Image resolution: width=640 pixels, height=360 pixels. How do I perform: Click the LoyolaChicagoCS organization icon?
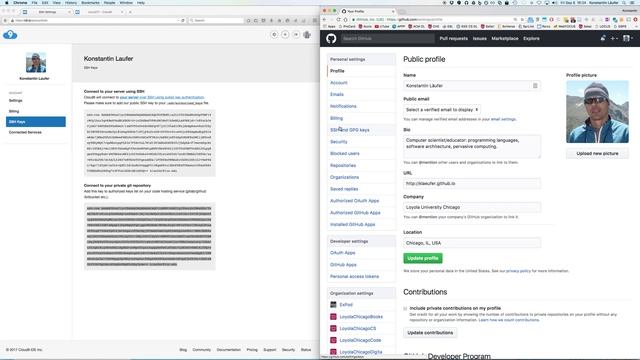coord(333,329)
